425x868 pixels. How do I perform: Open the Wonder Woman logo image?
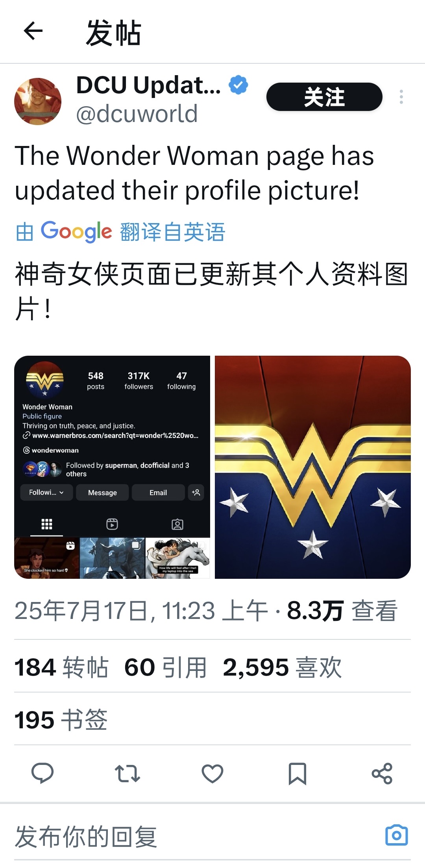(313, 467)
